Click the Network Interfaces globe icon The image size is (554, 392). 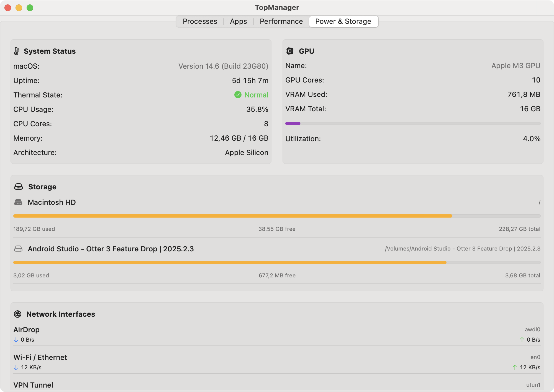18,314
